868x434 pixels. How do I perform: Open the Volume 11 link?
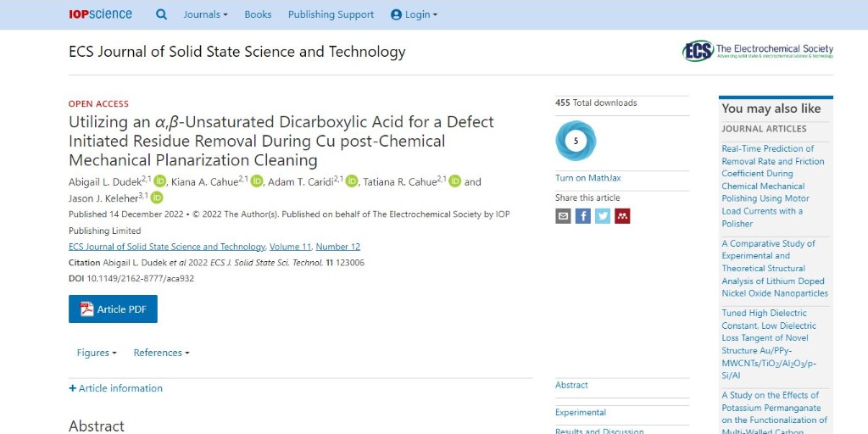pos(291,247)
